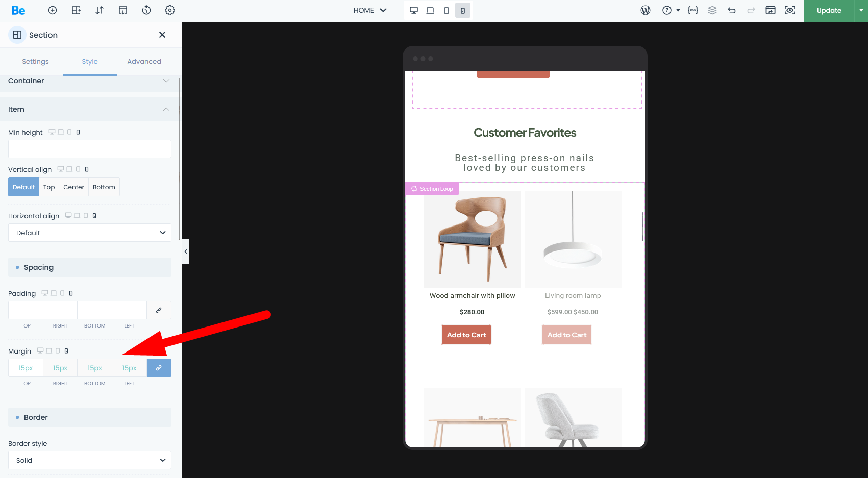Click the green Update button

(829, 11)
